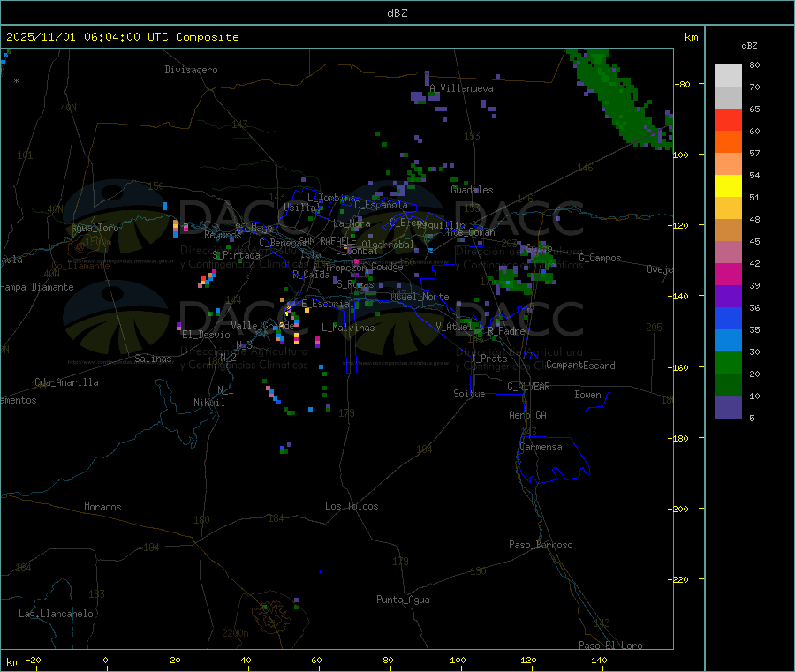Click the Punta_Agua label
Viewport: 795px width, 672px height.
(403, 600)
